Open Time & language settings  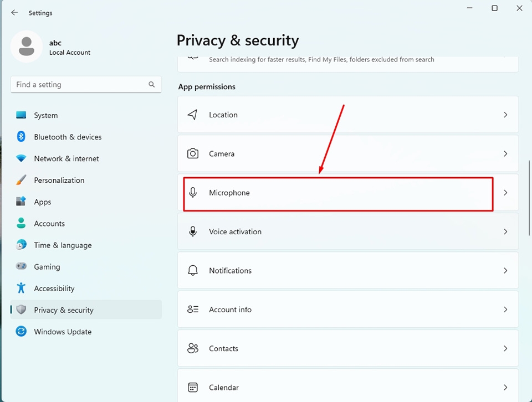coord(86,245)
